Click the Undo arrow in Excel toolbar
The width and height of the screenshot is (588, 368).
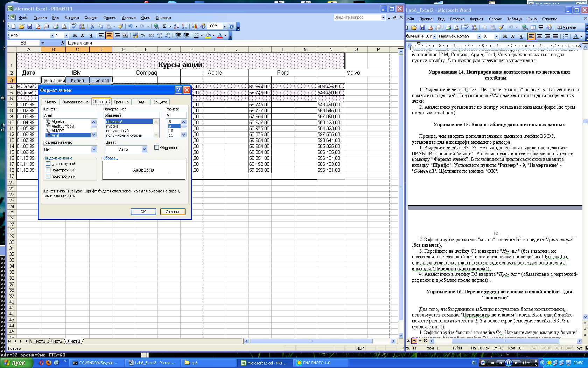tap(130, 26)
